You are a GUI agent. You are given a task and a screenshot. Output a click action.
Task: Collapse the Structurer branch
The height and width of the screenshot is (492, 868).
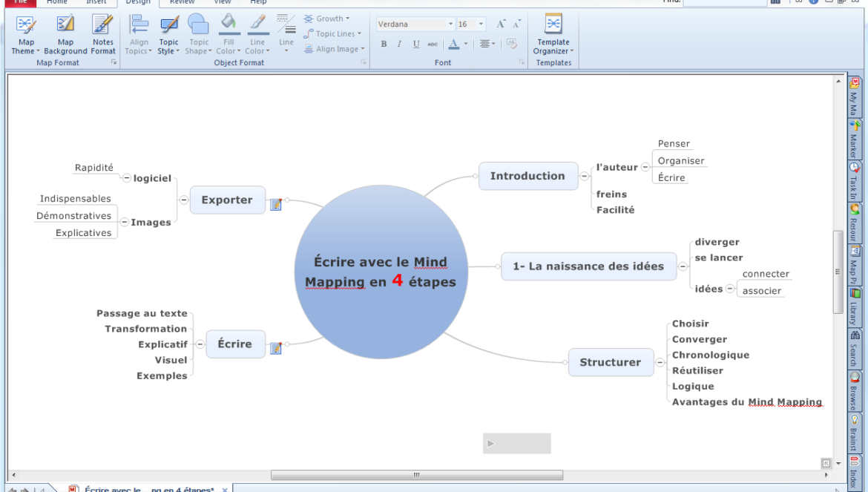pyautogui.click(x=660, y=363)
